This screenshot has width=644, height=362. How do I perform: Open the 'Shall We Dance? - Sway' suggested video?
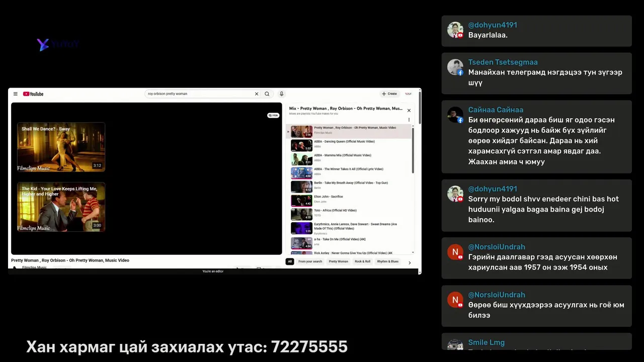pyautogui.click(x=61, y=147)
